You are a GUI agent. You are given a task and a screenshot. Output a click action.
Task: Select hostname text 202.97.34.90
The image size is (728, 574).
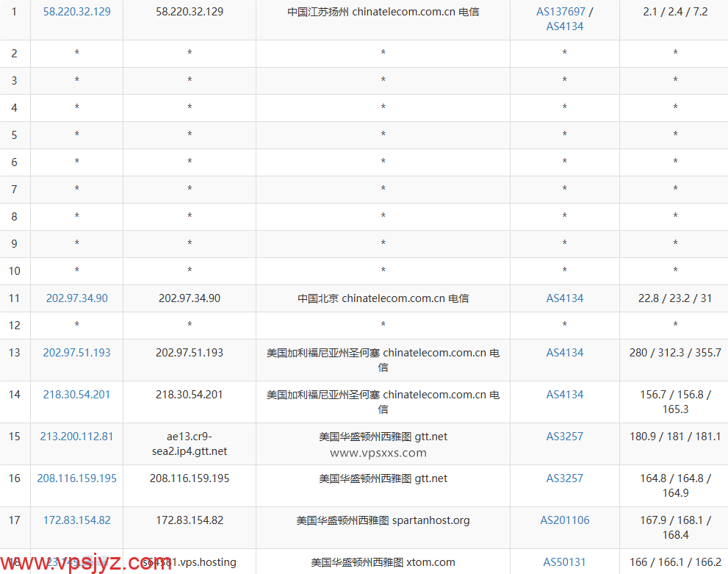tap(190, 298)
